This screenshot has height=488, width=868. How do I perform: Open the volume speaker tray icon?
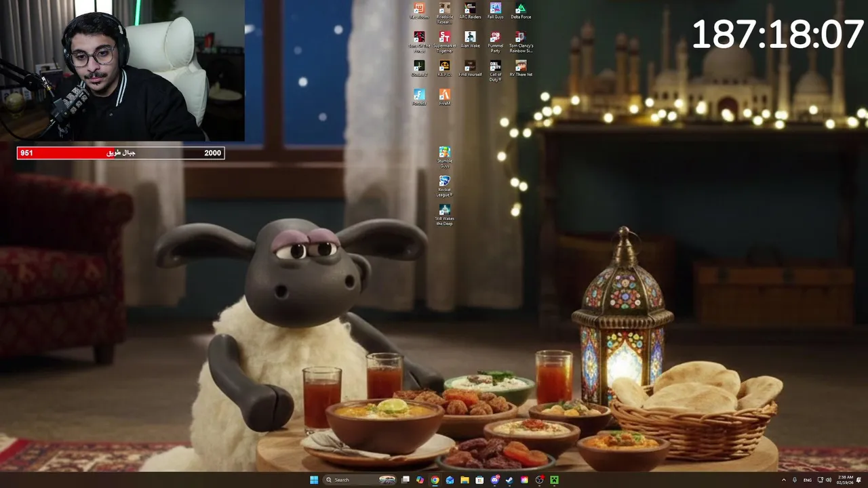coord(829,480)
